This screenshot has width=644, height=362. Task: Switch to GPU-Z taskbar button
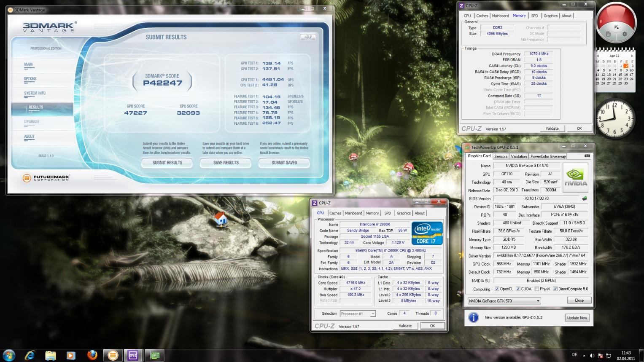pos(154,355)
